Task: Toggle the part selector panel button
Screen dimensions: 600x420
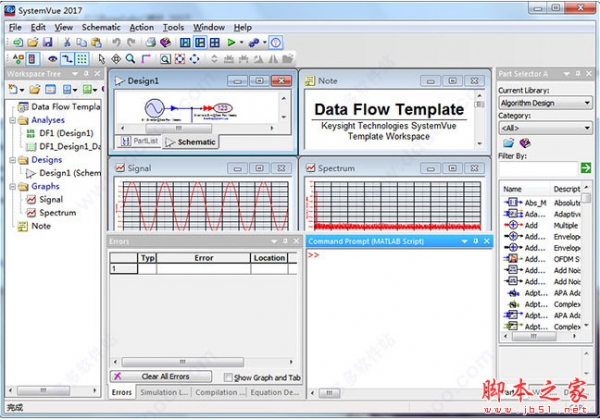Action: tap(32, 59)
